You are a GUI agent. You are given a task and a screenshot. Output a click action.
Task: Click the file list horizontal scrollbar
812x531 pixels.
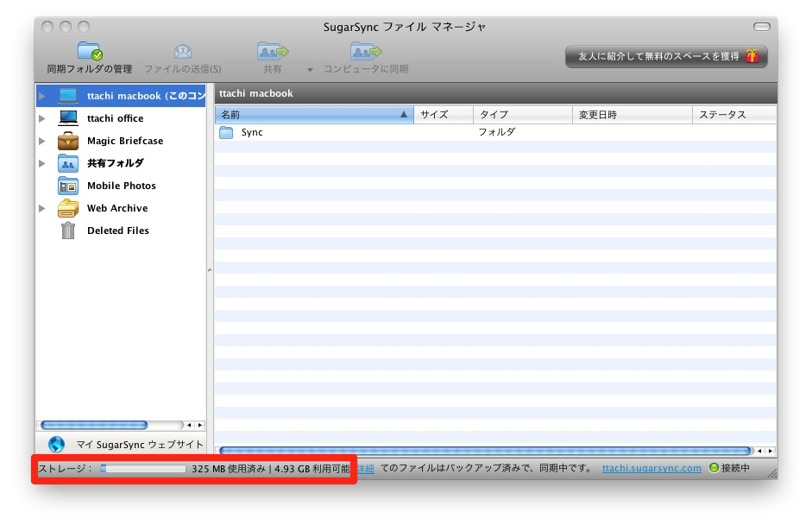coord(485,451)
